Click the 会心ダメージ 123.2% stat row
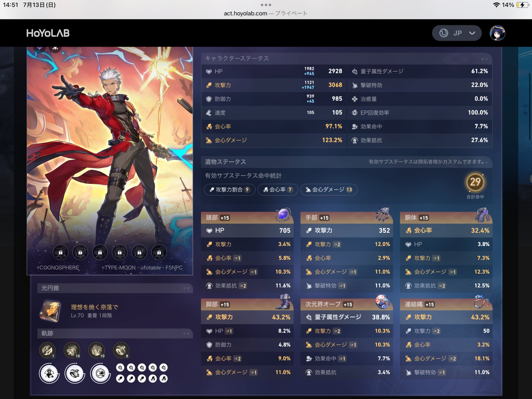This screenshot has width=532, height=399. [274, 140]
